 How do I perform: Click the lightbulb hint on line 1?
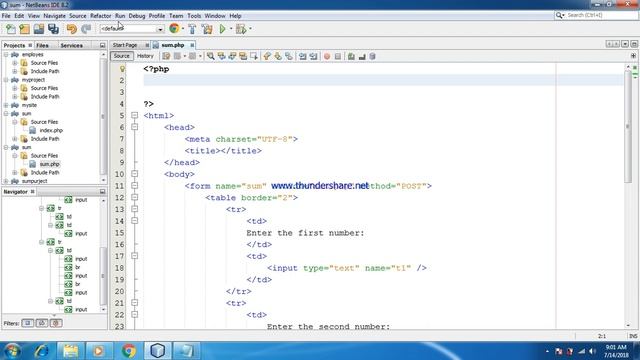pos(122,69)
